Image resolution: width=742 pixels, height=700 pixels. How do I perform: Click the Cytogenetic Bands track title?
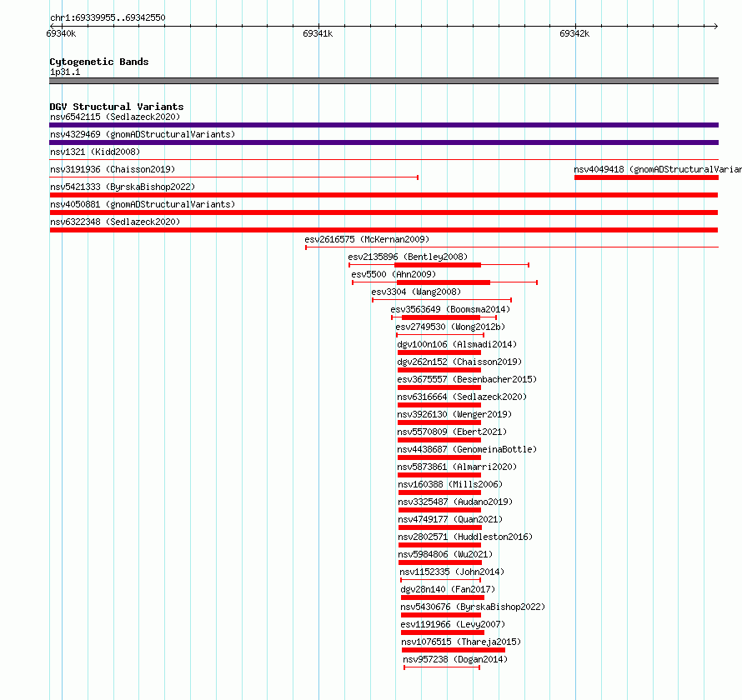tap(99, 62)
